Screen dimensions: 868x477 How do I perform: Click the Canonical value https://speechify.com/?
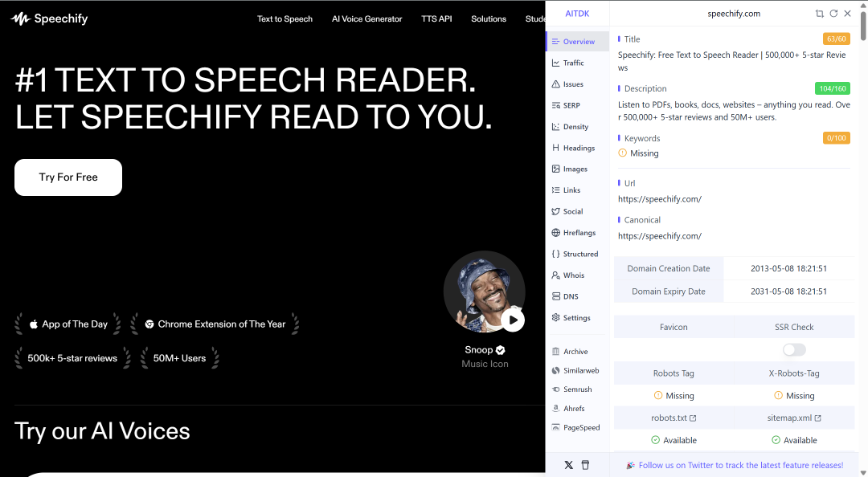click(x=660, y=236)
